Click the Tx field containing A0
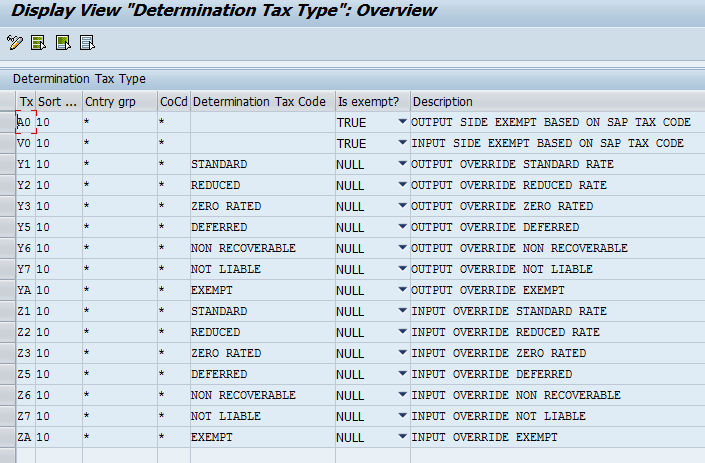 tap(25, 122)
